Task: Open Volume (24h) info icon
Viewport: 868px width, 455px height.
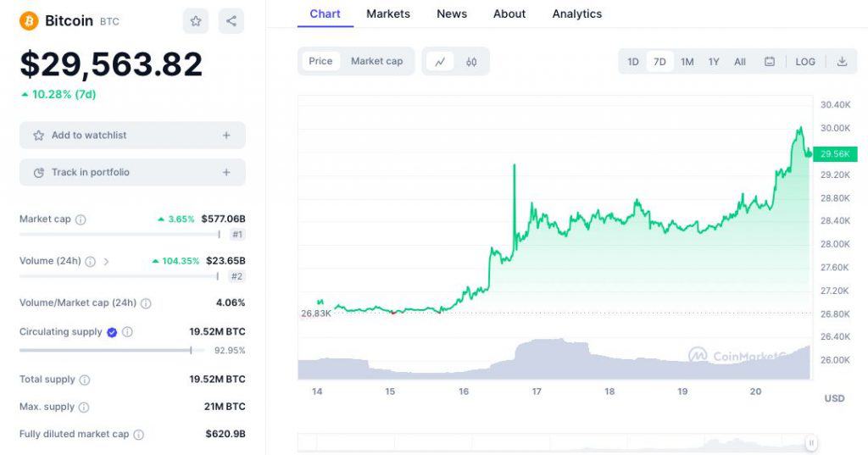Action: [90, 261]
